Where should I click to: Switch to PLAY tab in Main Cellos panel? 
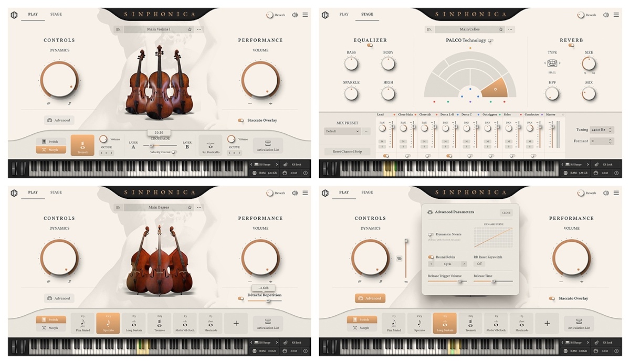pyautogui.click(x=344, y=14)
